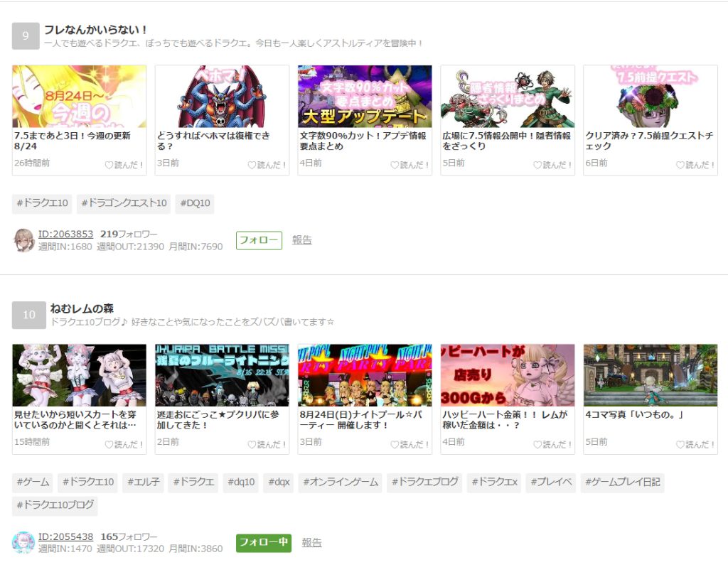Open 7.5前提クエスト thumbnail
Image resolution: width=728 pixels, height=577 pixels.
point(651,97)
